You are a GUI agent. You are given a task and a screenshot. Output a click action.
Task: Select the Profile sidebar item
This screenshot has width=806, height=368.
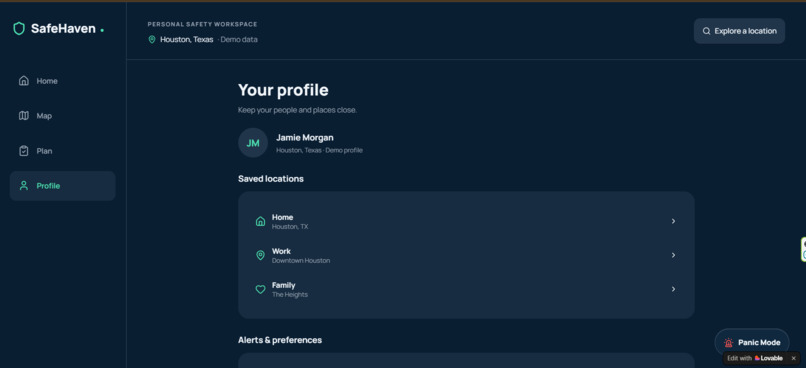[63, 186]
